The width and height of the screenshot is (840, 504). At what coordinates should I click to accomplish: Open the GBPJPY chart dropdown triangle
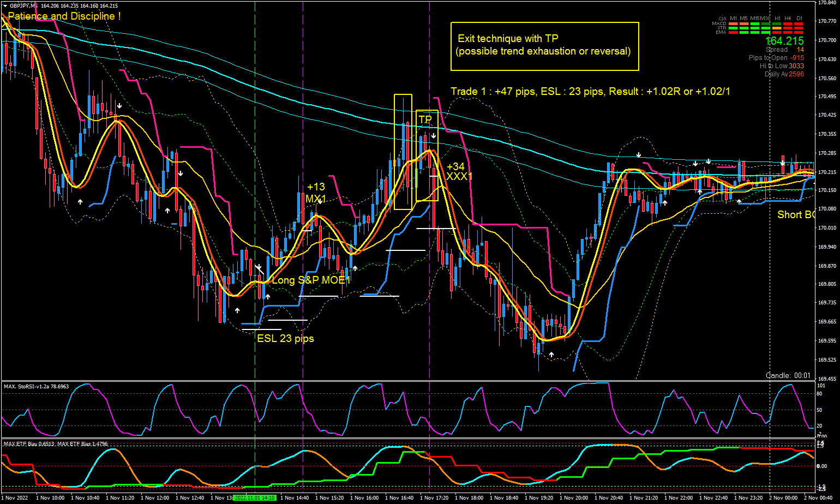[5, 5]
